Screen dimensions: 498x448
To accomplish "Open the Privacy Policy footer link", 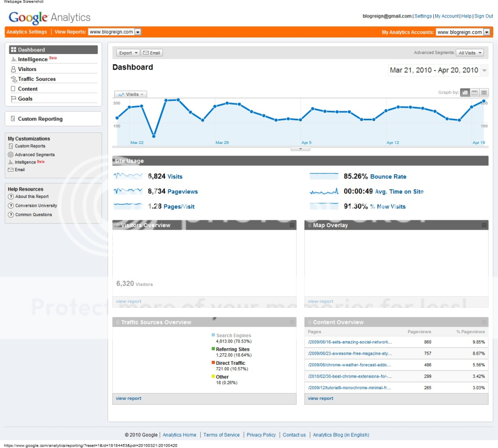I will tap(261, 435).
